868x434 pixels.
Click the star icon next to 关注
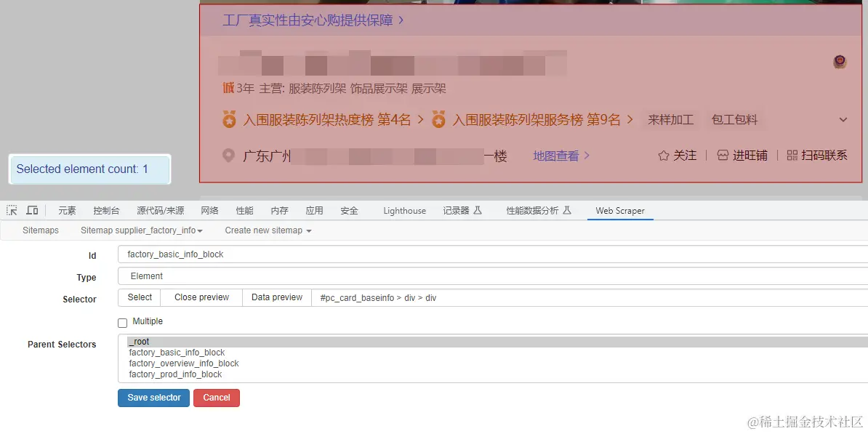pos(662,155)
